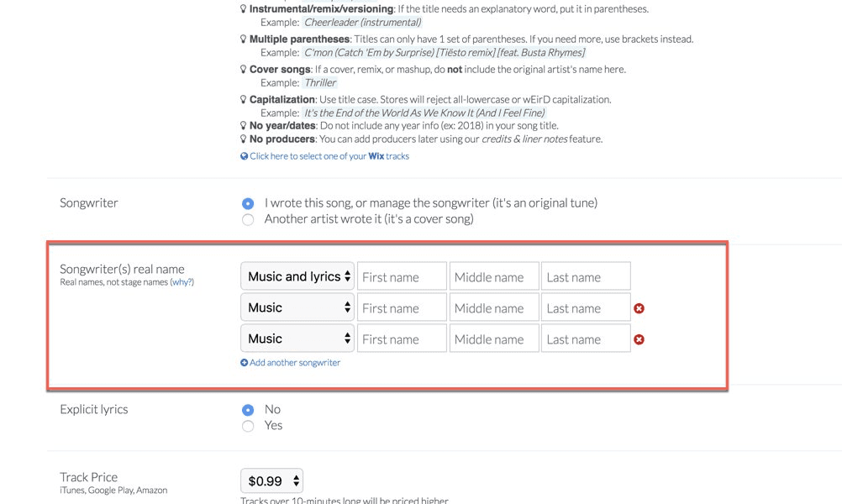Focus Middle name field of first songwriter

(x=494, y=277)
